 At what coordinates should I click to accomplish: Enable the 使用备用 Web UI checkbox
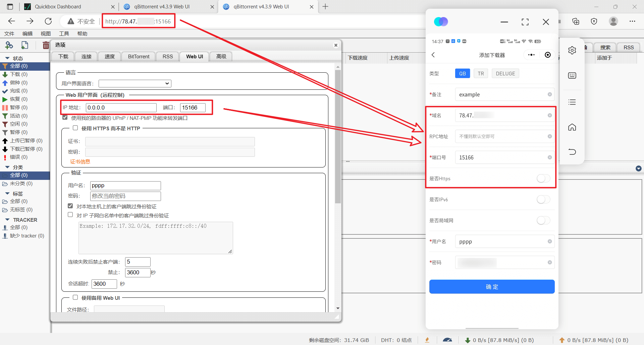pos(75,297)
